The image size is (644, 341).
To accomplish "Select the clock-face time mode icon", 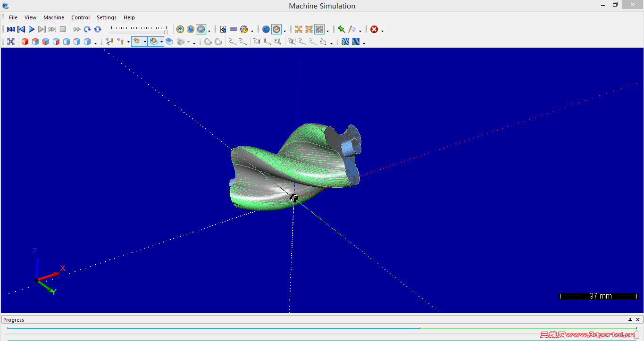I will [x=180, y=29].
